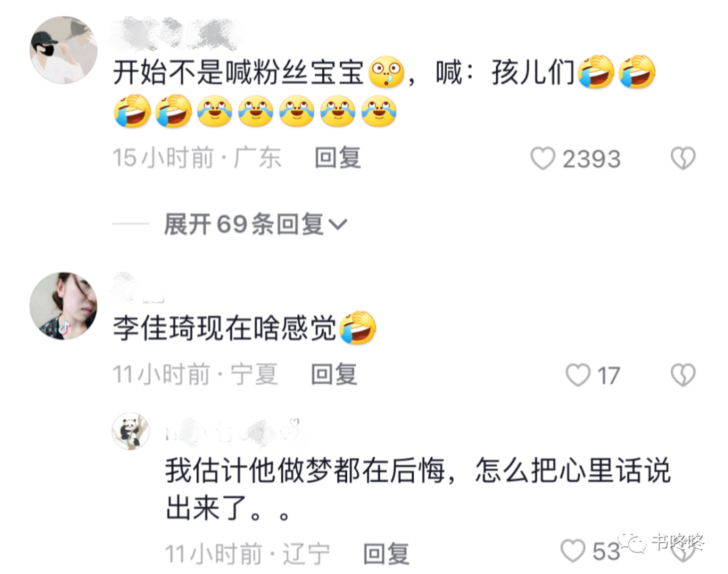
Task: Like the comment with 2393 likes
Action: pyautogui.click(x=543, y=159)
